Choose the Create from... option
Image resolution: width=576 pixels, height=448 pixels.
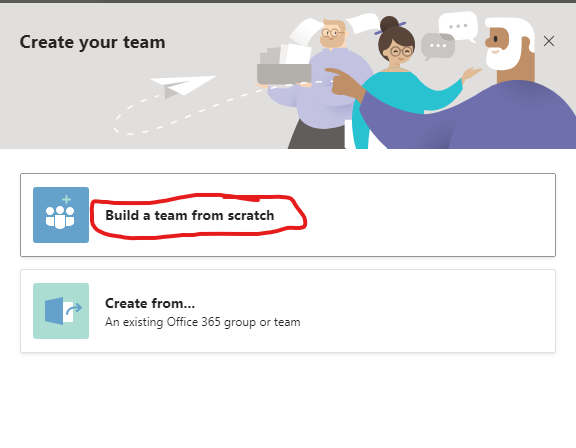coord(150,303)
